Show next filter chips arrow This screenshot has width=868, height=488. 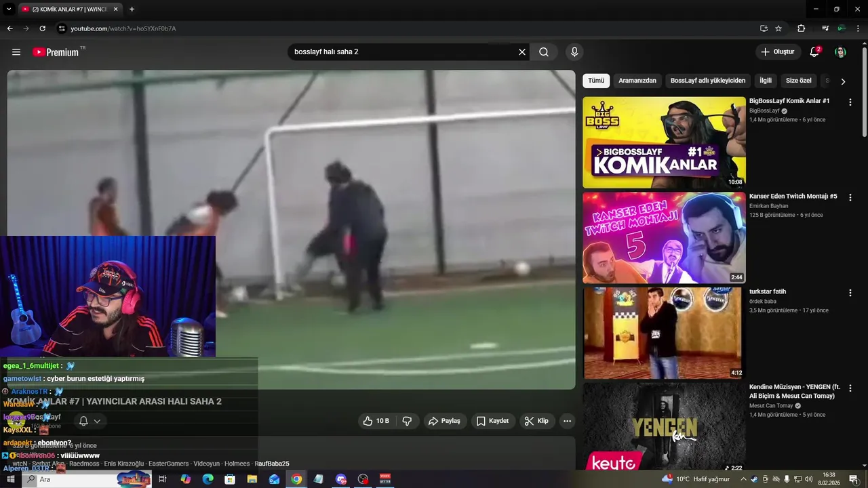843,81
